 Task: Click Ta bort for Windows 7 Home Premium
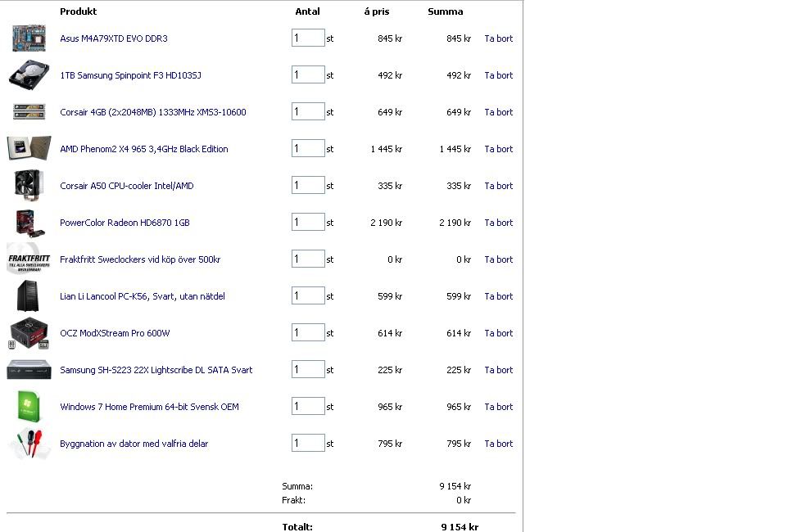click(x=498, y=407)
